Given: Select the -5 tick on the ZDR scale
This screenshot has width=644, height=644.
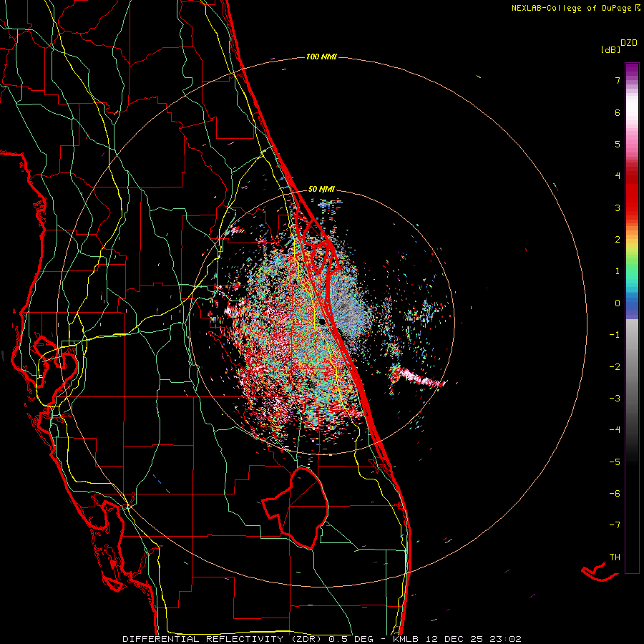Looking at the screenshot, I should coord(615,462).
